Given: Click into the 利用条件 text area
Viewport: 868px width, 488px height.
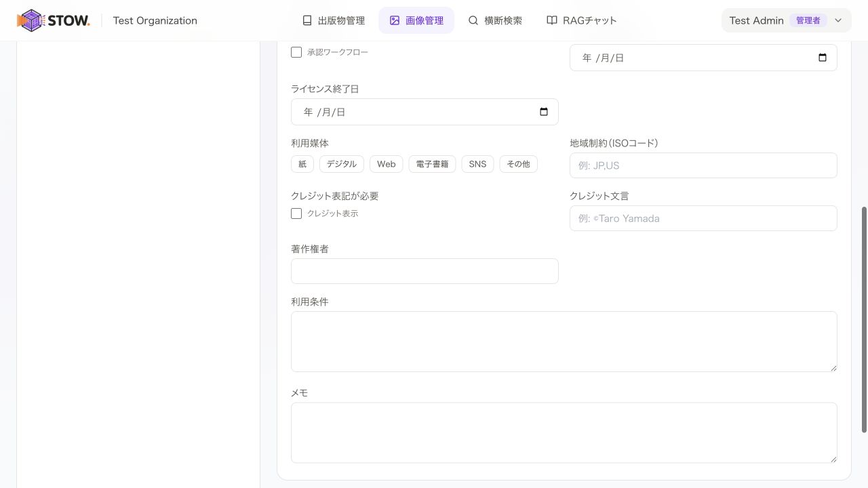Looking at the screenshot, I should tap(564, 342).
